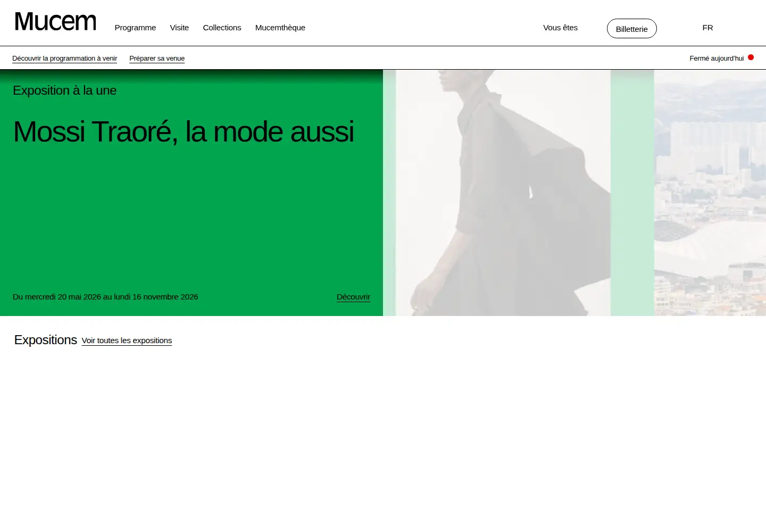Open the Mossi Traoré exhibition photo
The image size is (766, 532).
click(x=574, y=193)
